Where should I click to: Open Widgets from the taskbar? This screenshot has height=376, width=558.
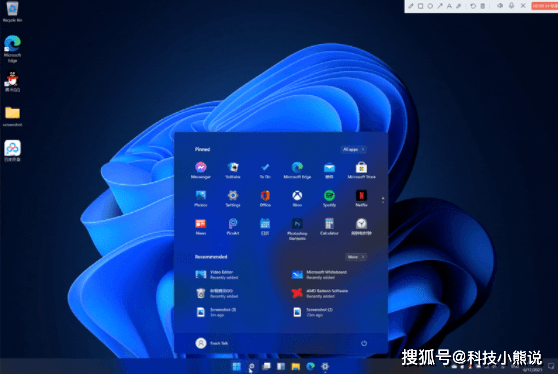[281, 366]
